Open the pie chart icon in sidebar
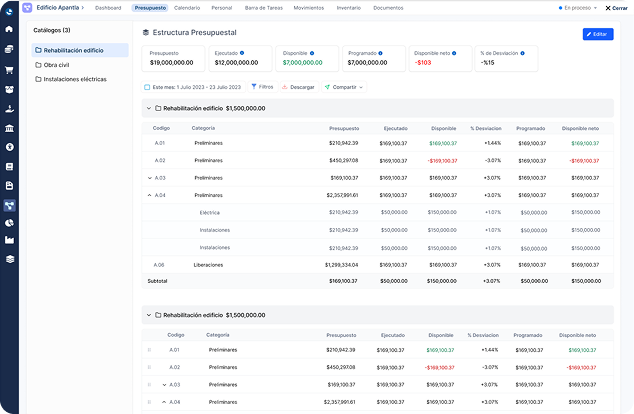The height and width of the screenshot is (414, 634). point(9,222)
